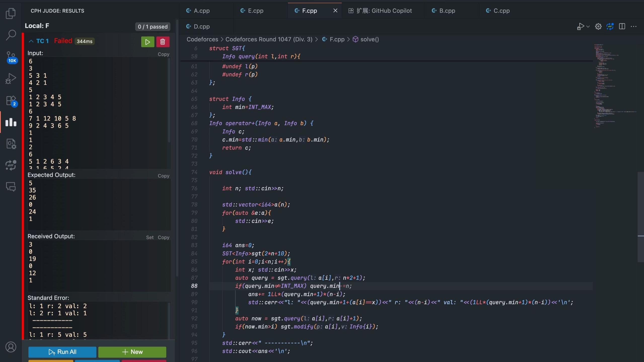Click the Run All button
Screen dimensions: 644x362
62,352
